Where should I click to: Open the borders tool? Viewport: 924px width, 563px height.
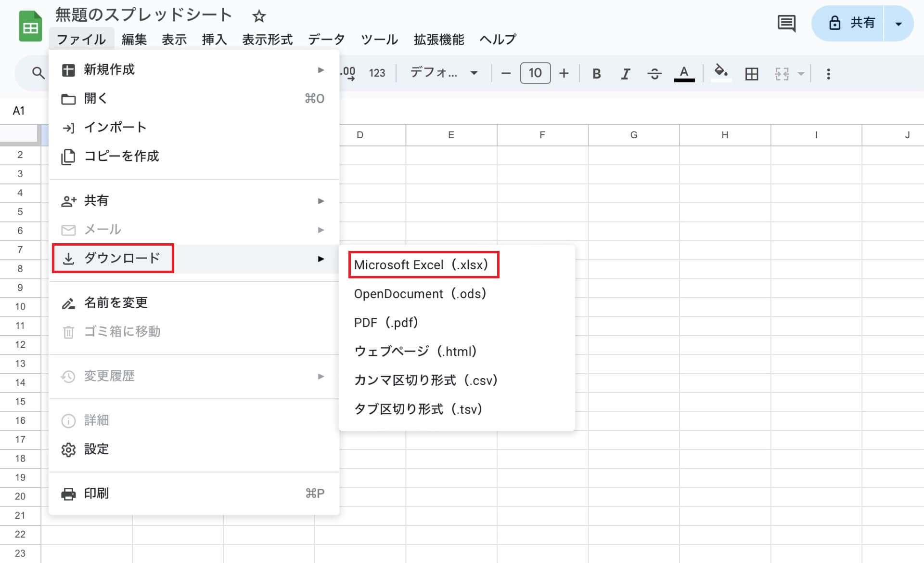(751, 74)
